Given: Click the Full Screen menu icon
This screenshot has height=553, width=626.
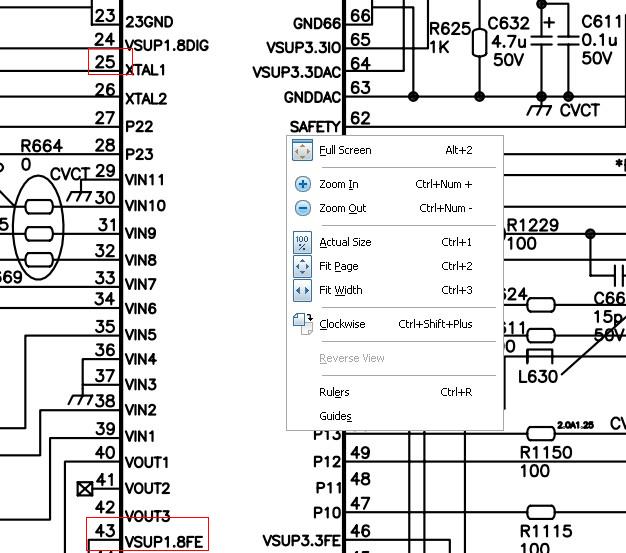Looking at the screenshot, I should (302, 151).
